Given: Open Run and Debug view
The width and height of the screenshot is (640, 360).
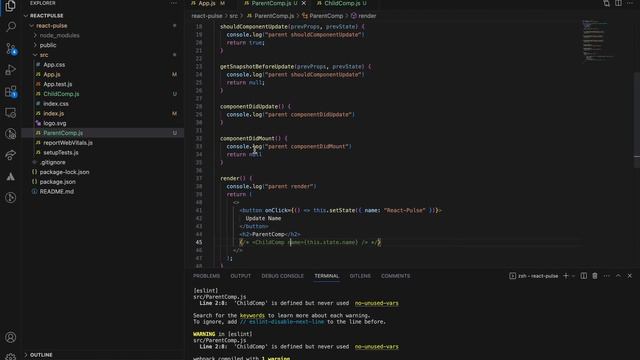Looking at the screenshot, I should (x=11, y=70).
